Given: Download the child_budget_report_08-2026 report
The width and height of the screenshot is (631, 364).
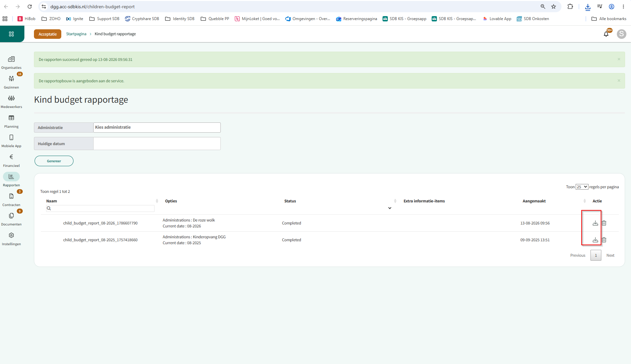Looking at the screenshot, I should [x=595, y=223].
